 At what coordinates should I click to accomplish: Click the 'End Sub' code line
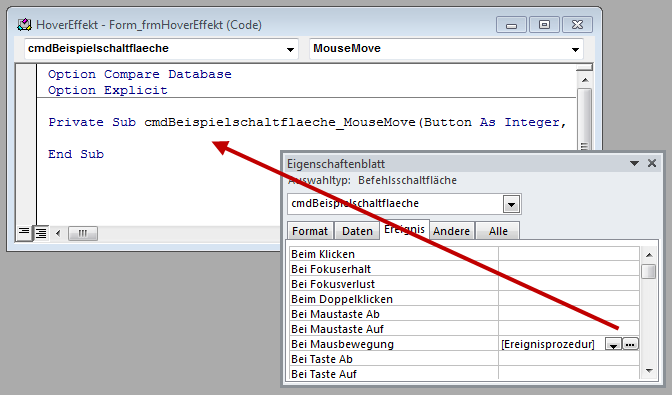[x=76, y=154]
